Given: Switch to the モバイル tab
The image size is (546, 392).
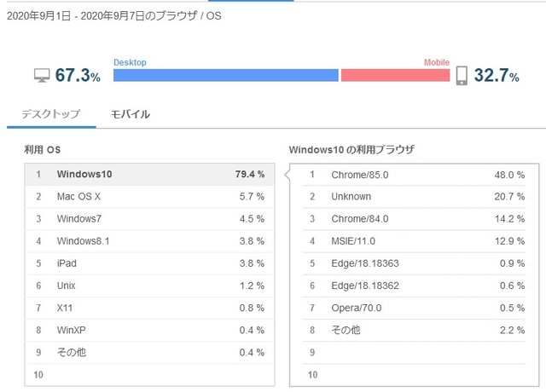Looking at the screenshot, I should pyautogui.click(x=131, y=114).
